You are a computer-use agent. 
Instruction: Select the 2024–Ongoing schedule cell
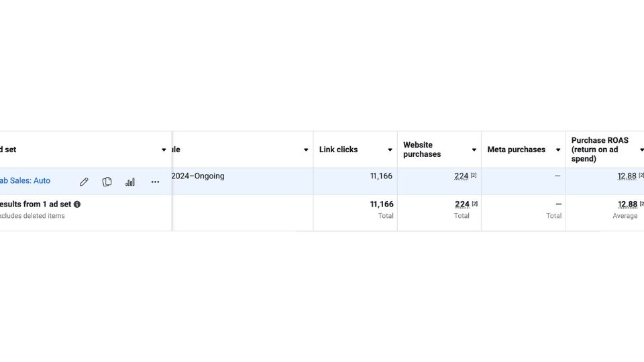click(x=198, y=176)
